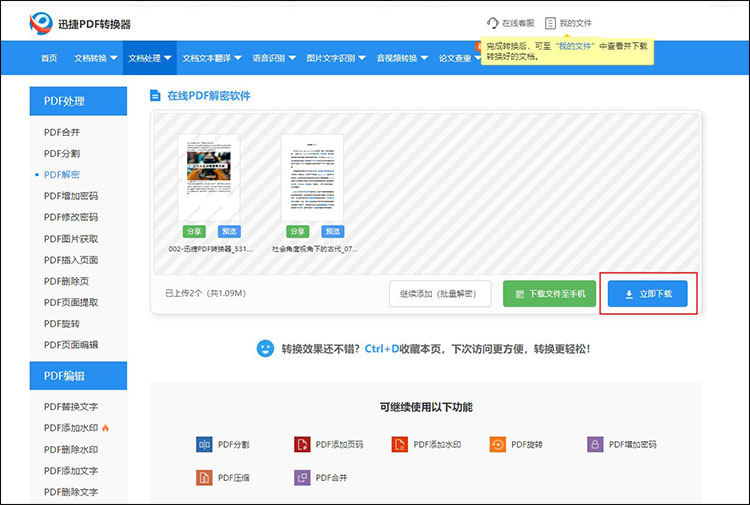The width and height of the screenshot is (750, 505).
Task: Click the PDF合并 purple icon
Action: coord(302,477)
